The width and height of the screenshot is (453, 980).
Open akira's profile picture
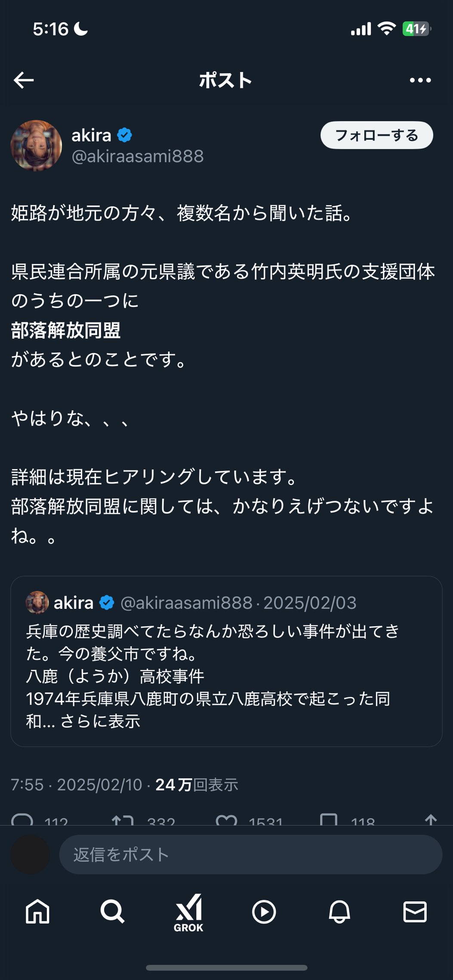coord(36,145)
